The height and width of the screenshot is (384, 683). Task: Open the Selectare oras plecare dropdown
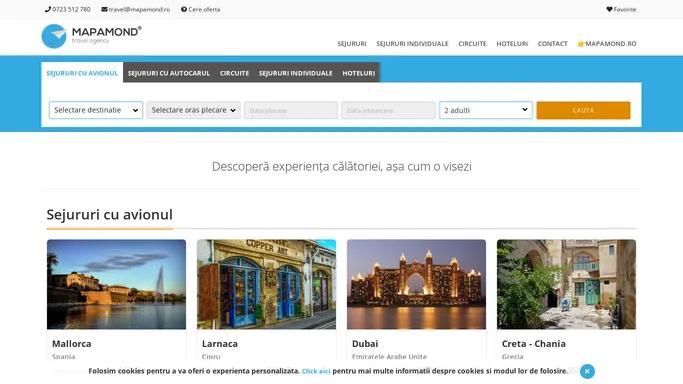(x=193, y=110)
